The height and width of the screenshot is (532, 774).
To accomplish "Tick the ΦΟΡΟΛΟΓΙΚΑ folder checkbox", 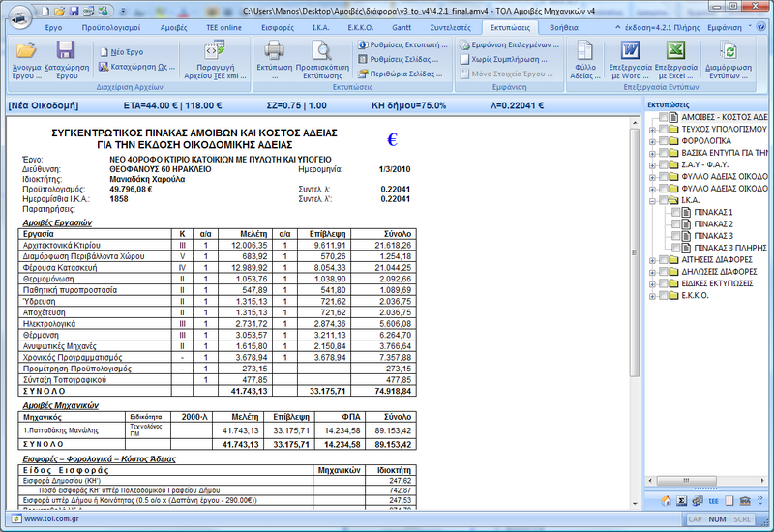I will [662, 140].
